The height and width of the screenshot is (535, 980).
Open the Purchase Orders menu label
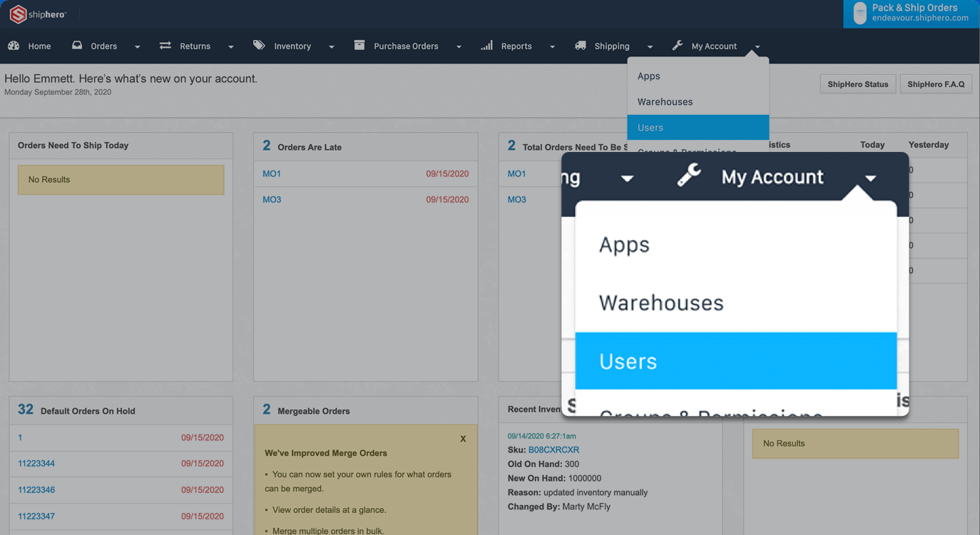pos(406,46)
